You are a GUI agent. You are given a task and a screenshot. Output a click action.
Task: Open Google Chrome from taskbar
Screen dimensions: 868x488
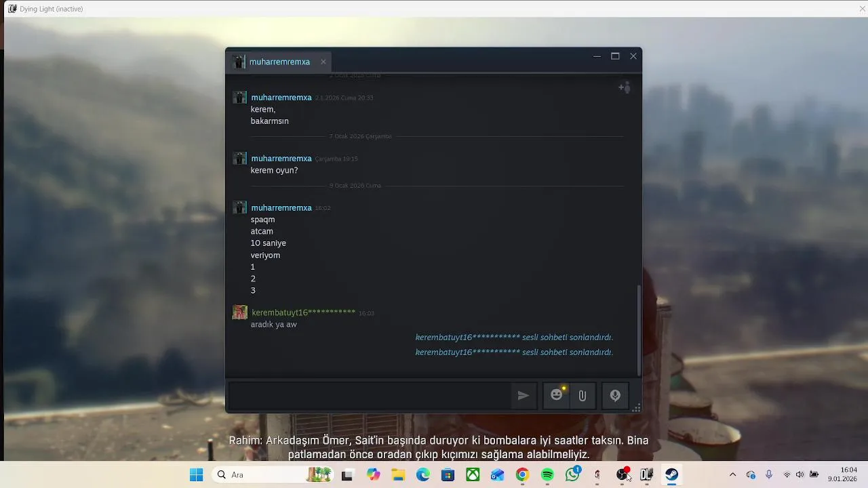point(522,475)
